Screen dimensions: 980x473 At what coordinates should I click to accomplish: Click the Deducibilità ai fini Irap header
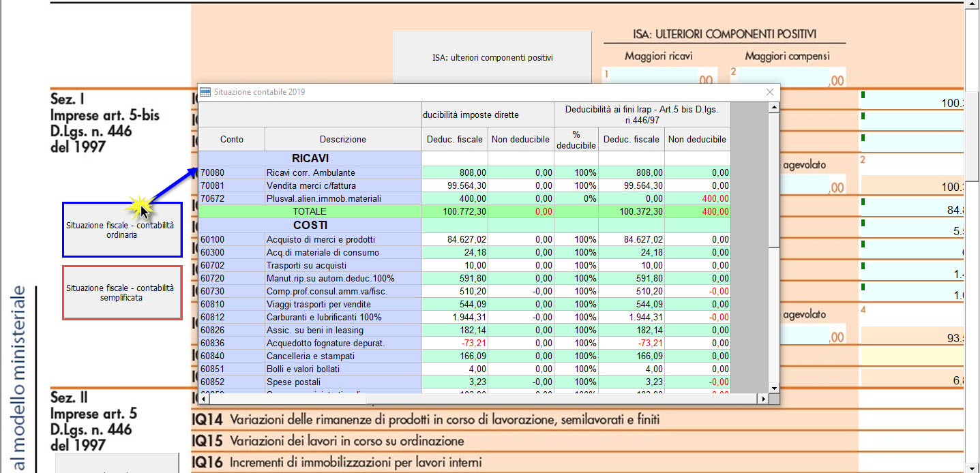[642, 115]
